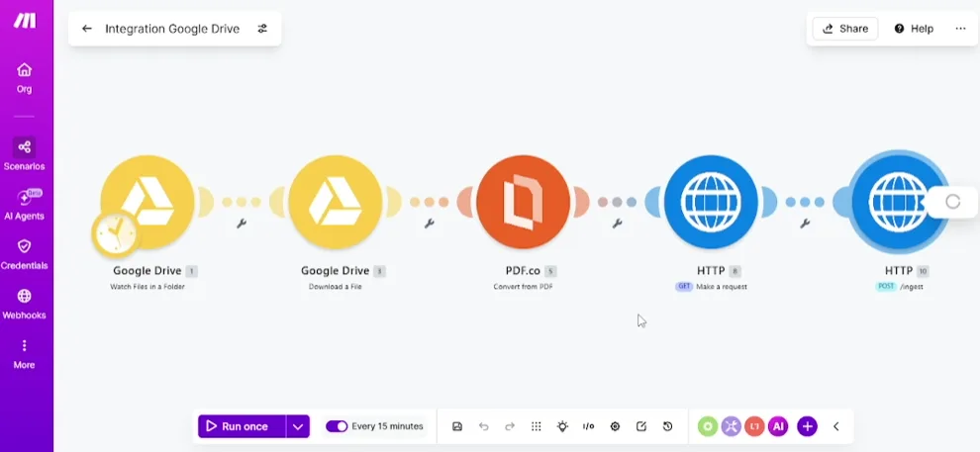Open the More sidebar menu
Viewport: 980px width, 452px height.
point(25,353)
